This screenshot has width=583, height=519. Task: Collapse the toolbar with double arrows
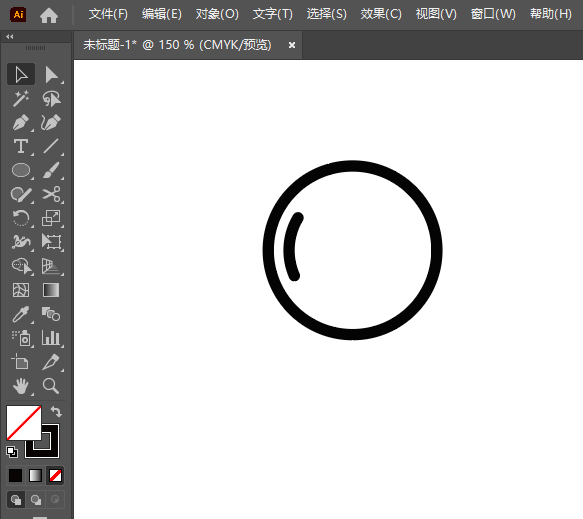pyautogui.click(x=10, y=36)
